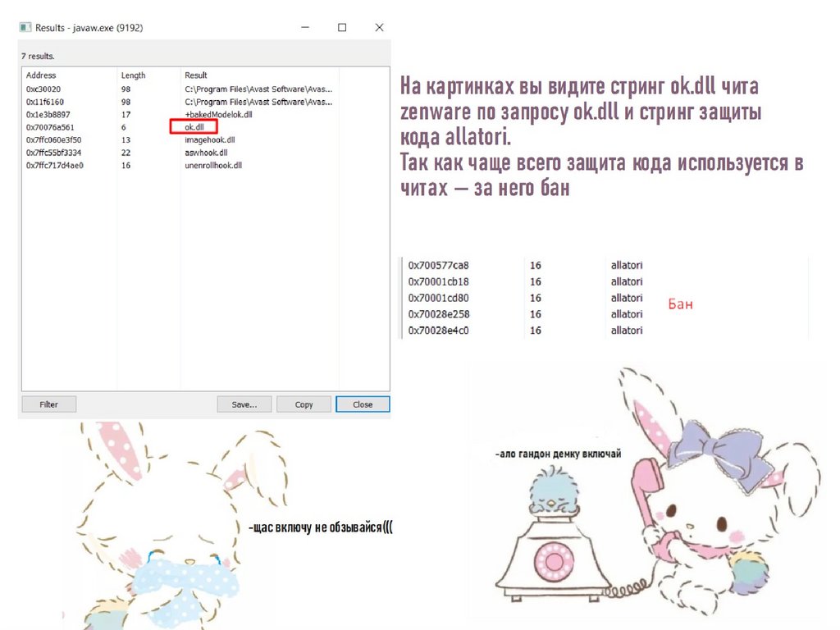Select the highlighted ok.dll result
The width and height of the screenshot is (840, 630).
[x=194, y=127]
